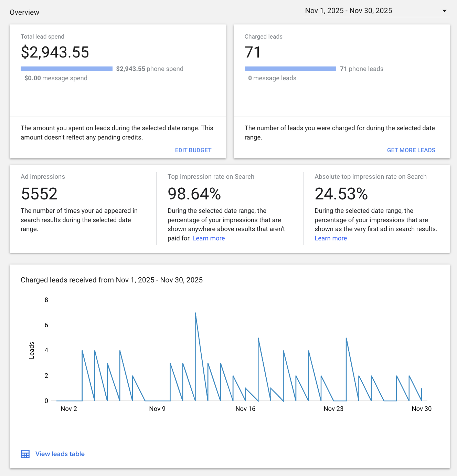Select the Nov 9 chart axis label

pyautogui.click(x=157, y=409)
